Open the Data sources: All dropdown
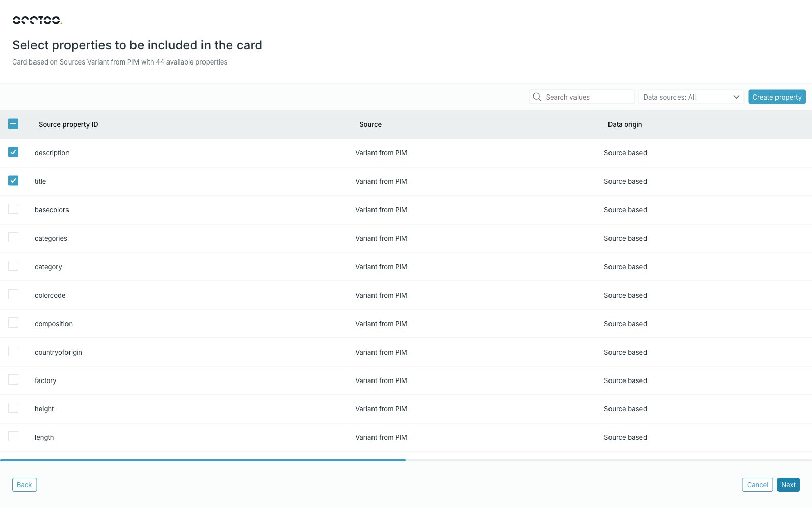The width and height of the screenshot is (812, 508). pyautogui.click(x=691, y=97)
